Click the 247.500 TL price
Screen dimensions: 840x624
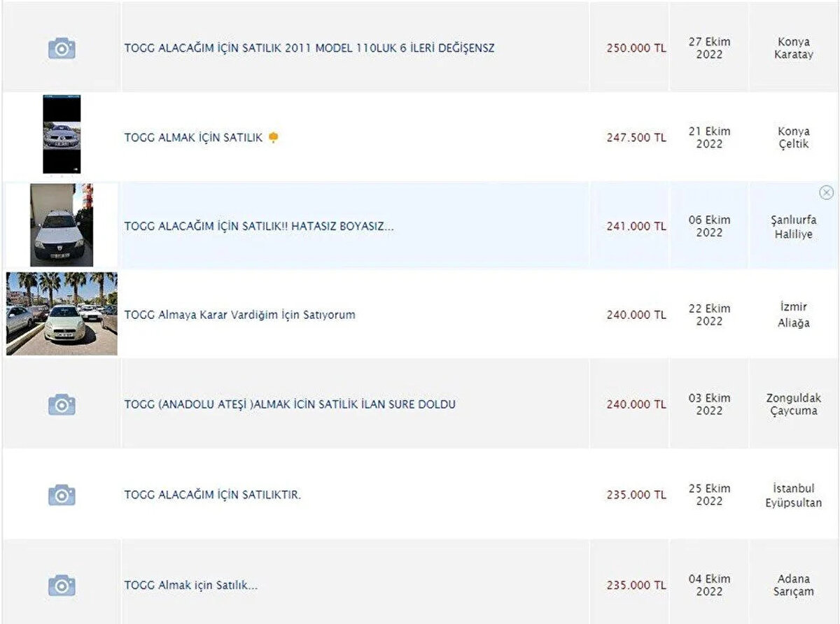pos(636,138)
